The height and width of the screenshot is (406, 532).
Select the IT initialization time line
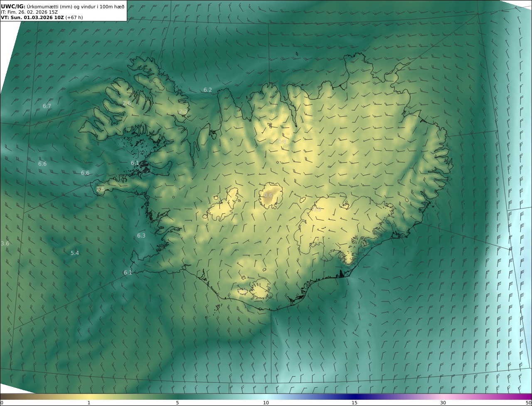coord(29,12)
